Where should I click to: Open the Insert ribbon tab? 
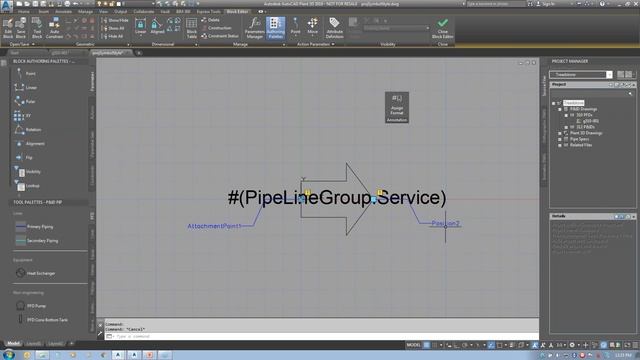(x=44, y=11)
